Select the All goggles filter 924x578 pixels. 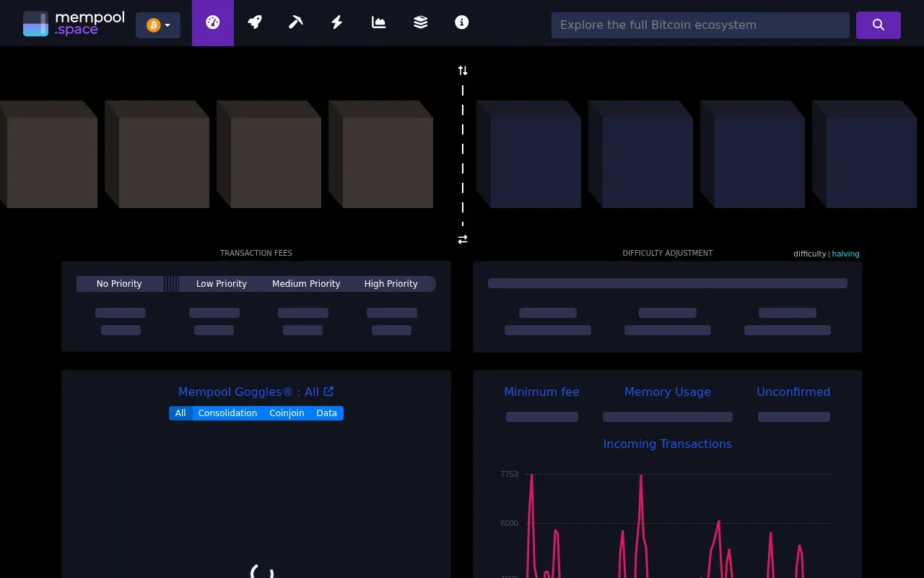(180, 413)
